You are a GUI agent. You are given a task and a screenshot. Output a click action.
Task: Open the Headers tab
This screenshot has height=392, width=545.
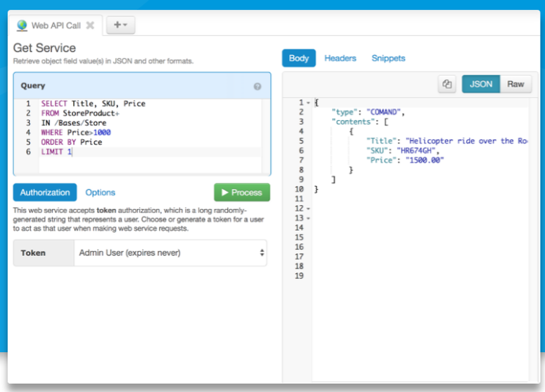pyautogui.click(x=340, y=58)
